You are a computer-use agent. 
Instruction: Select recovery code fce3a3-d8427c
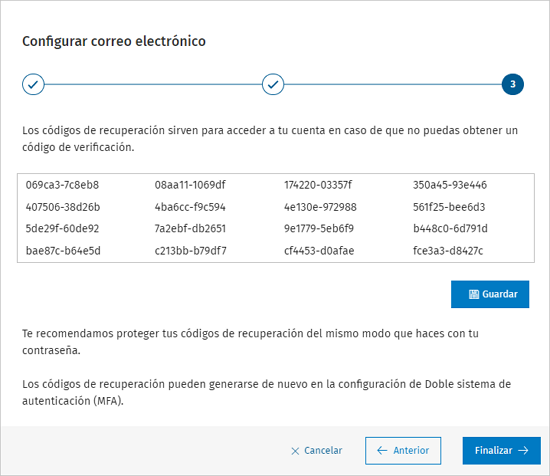pos(448,251)
